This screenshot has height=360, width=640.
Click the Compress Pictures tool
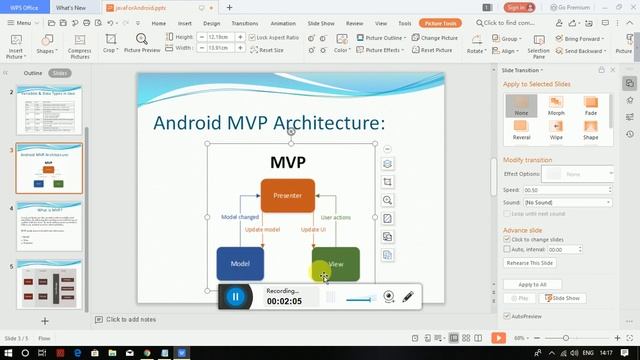(x=80, y=46)
